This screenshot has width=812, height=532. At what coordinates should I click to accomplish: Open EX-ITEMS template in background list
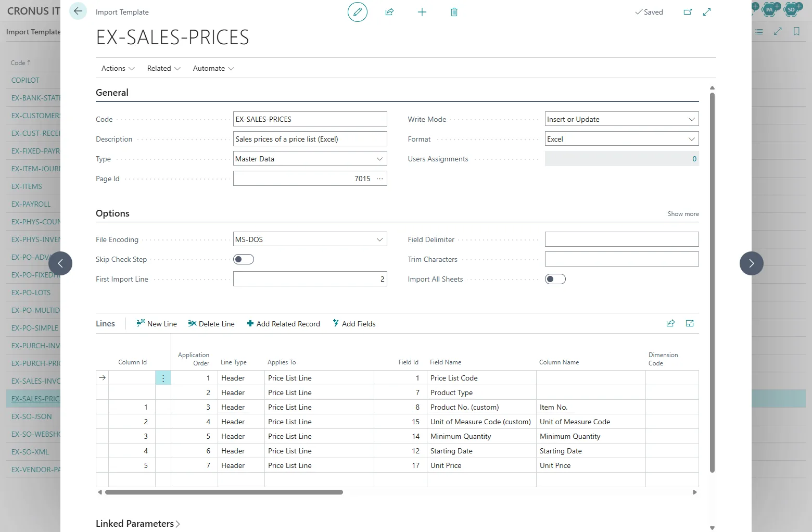(x=27, y=186)
